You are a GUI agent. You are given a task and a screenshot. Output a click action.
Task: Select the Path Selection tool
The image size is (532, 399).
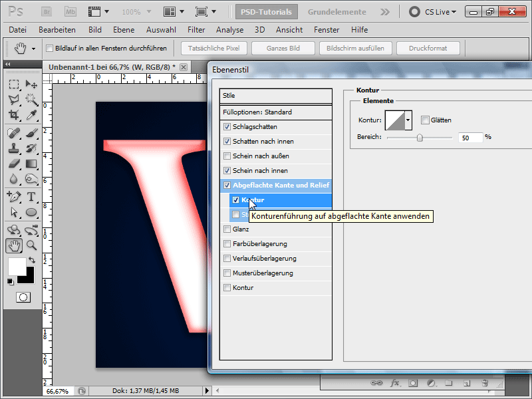14,212
